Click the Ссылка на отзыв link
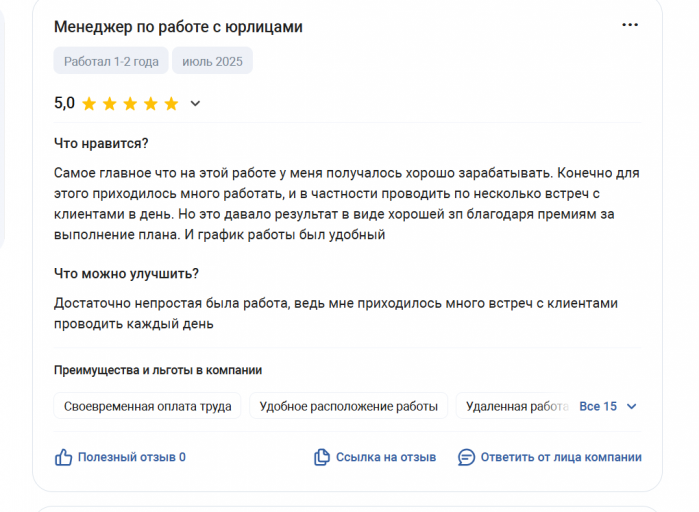699x512 pixels. (386, 457)
